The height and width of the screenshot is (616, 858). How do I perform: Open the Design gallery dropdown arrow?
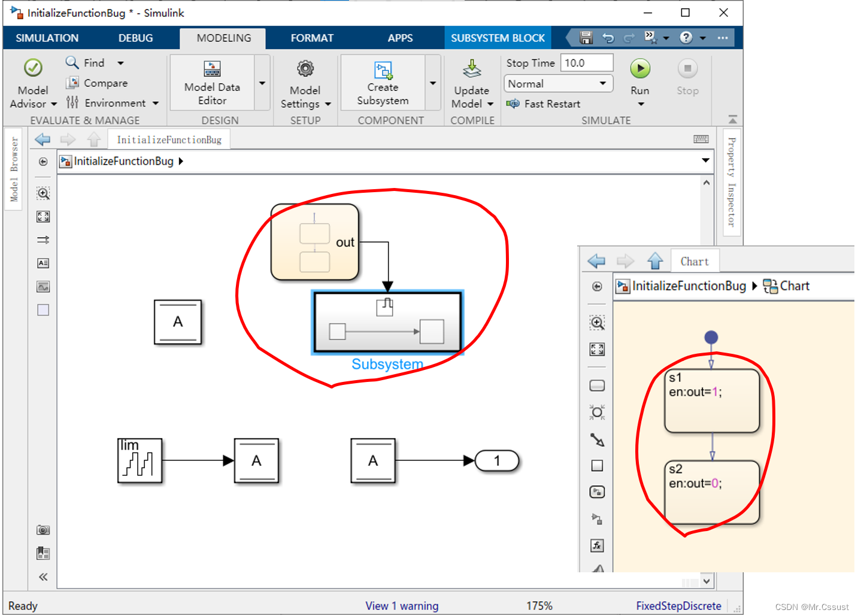(262, 83)
